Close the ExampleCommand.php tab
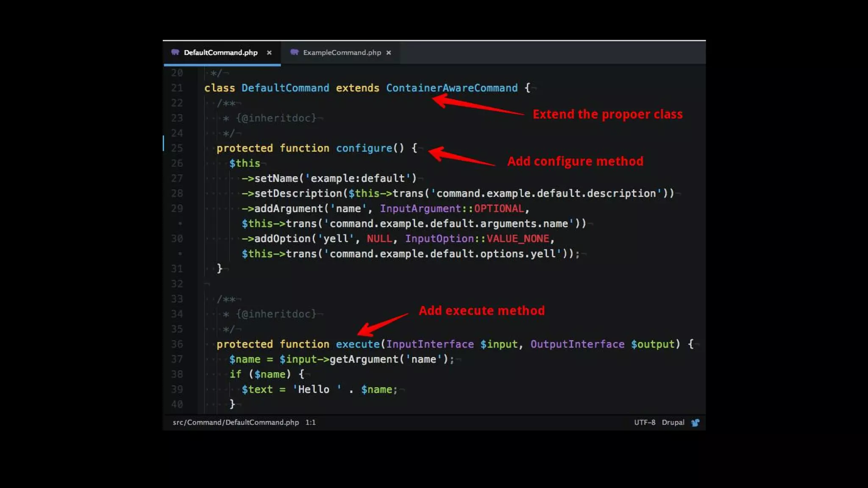This screenshot has height=488, width=868. 389,53
